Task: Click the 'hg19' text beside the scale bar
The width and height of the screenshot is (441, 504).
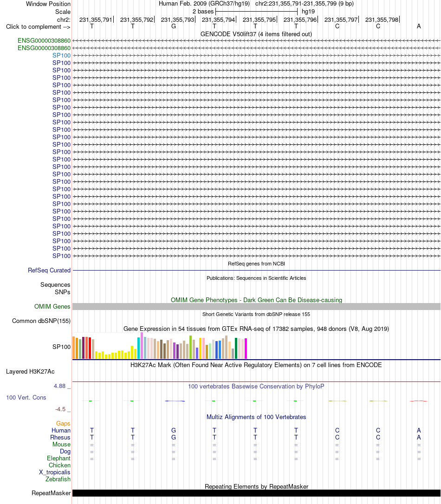Action: pyautogui.click(x=308, y=12)
